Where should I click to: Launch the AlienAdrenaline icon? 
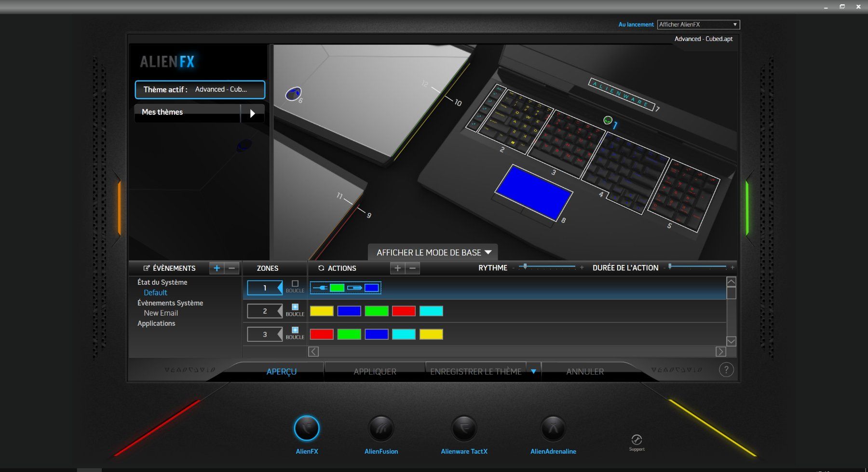[x=553, y=428]
